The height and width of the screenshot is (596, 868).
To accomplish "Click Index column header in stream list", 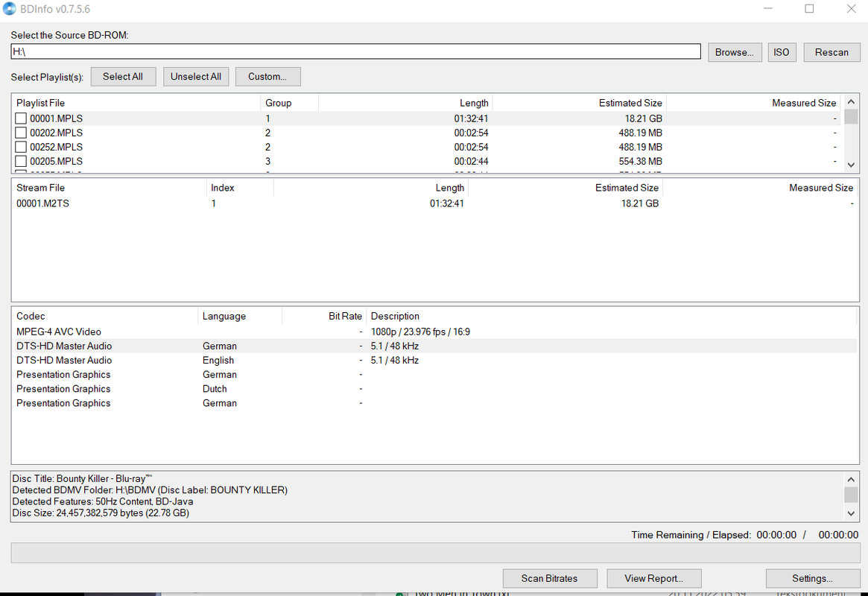I will [x=240, y=188].
